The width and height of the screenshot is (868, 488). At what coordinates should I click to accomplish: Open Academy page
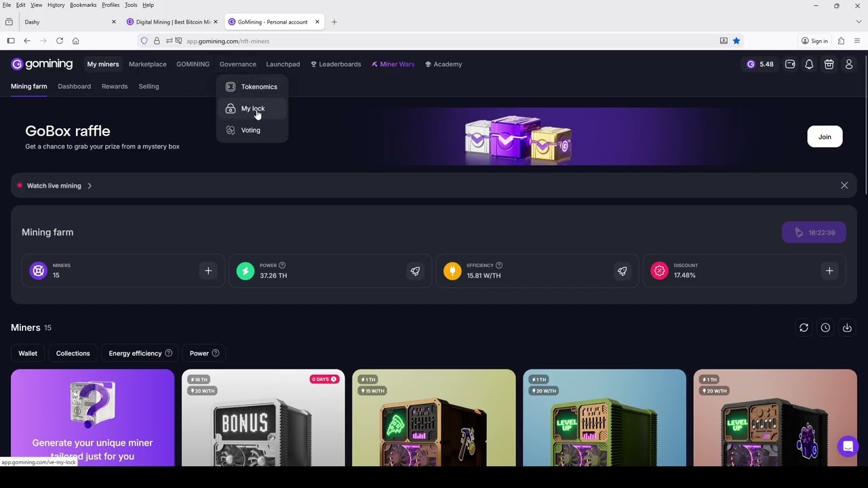(443, 64)
